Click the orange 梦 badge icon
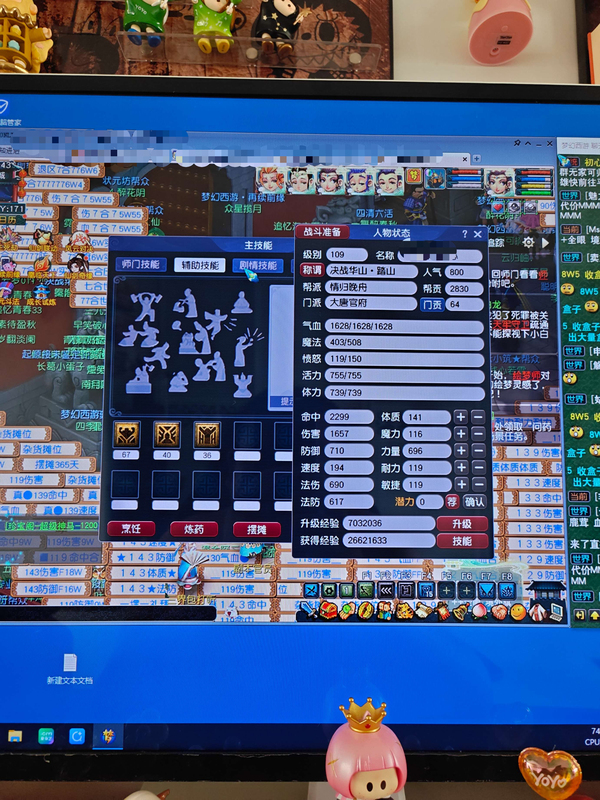This screenshot has height=800, width=600. 414,176
